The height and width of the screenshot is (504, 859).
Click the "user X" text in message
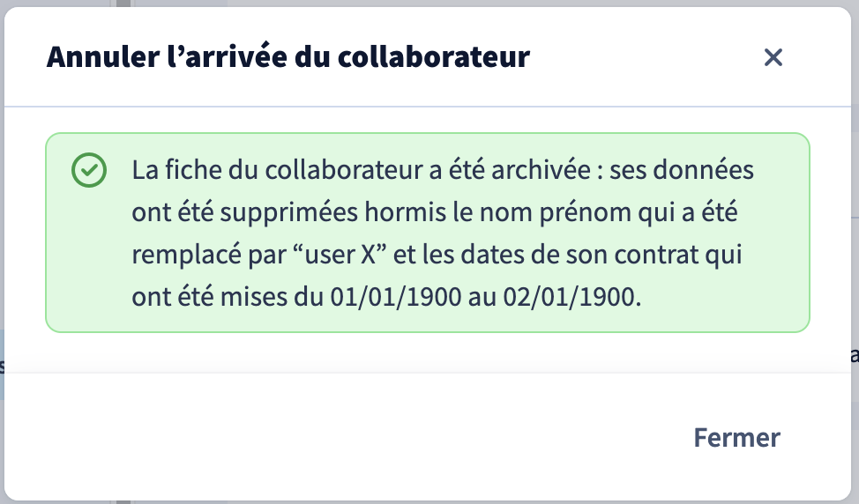(340, 255)
